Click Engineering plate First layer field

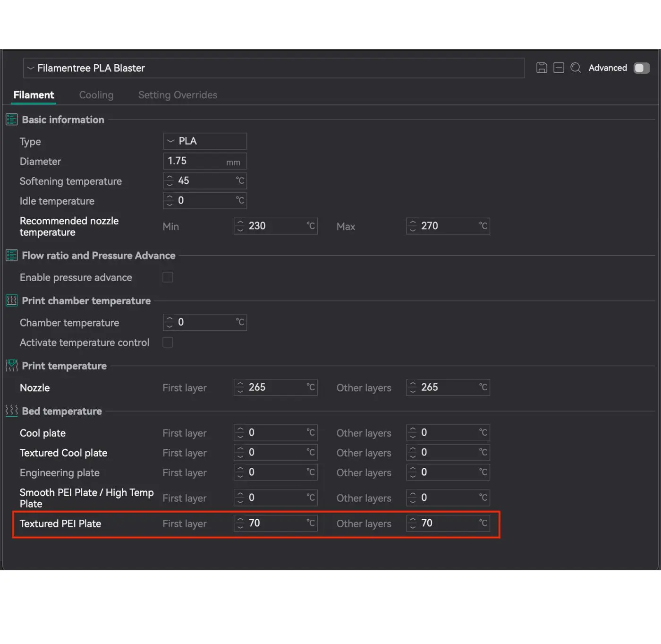[276, 472]
